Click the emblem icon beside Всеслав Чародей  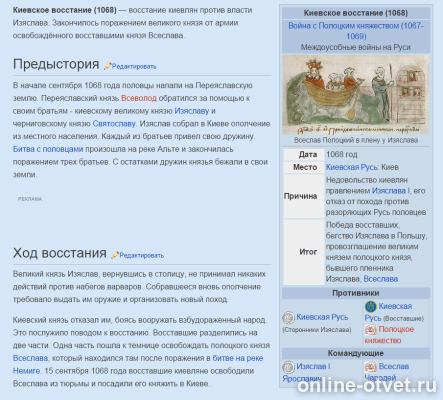tap(370, 367)
